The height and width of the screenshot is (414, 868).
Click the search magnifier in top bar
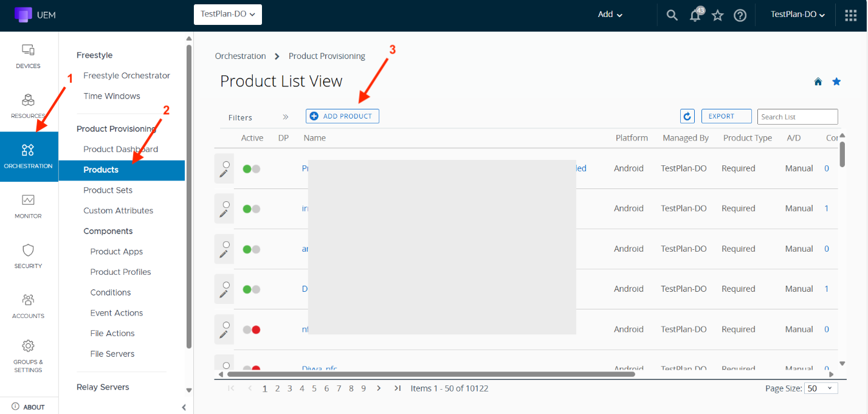672,15
